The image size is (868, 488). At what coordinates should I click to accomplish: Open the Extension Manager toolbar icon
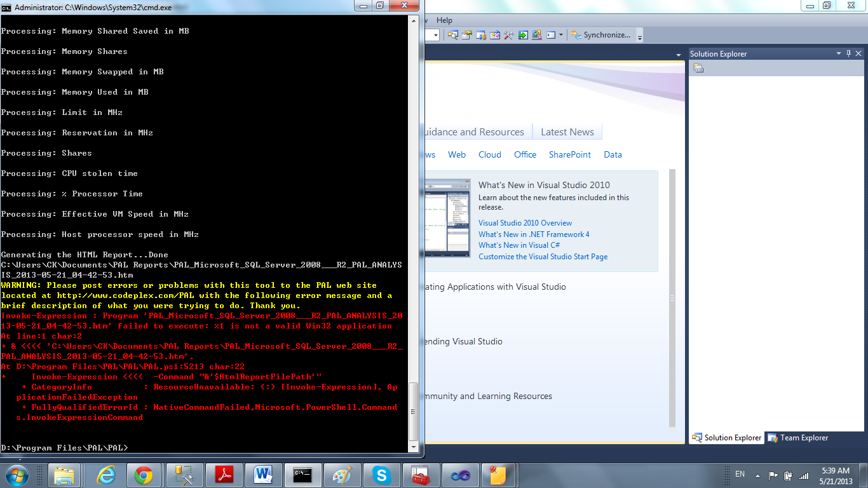[536, 35]
